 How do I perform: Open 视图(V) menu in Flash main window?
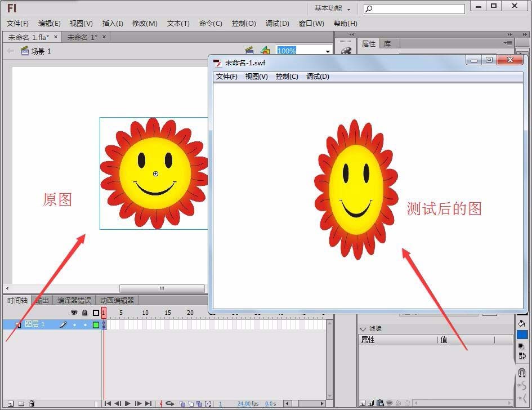(81, 24)
